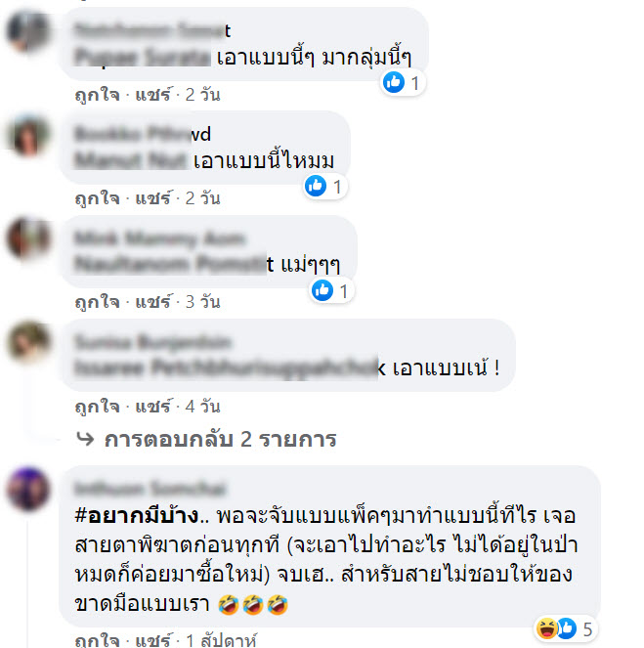Open the like reaction on the แม่ๆๆๆ comment

(x=331, y=290)
